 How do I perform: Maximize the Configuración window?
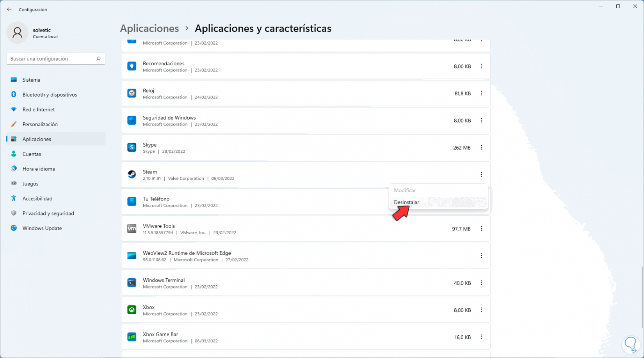(x=618, y=6)
